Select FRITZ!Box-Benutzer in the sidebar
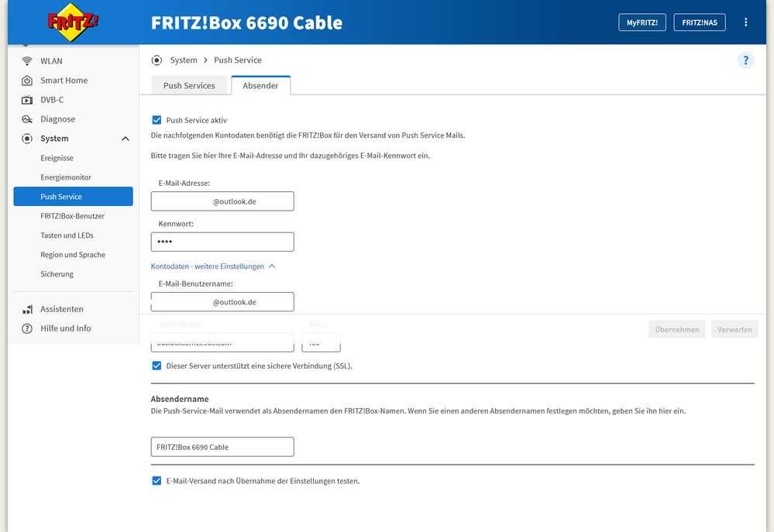 pos(72,216)
